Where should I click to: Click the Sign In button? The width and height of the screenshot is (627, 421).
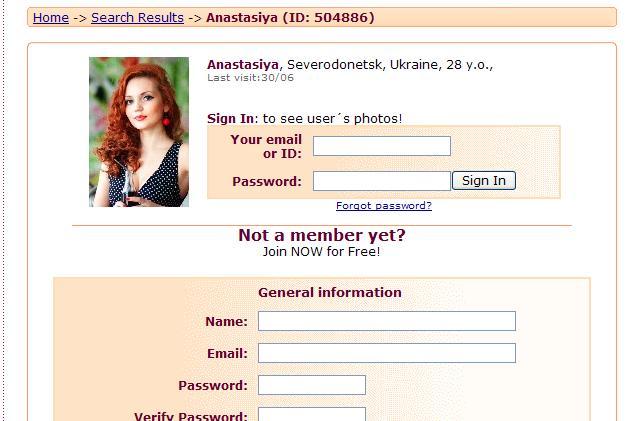click(484, 181)
